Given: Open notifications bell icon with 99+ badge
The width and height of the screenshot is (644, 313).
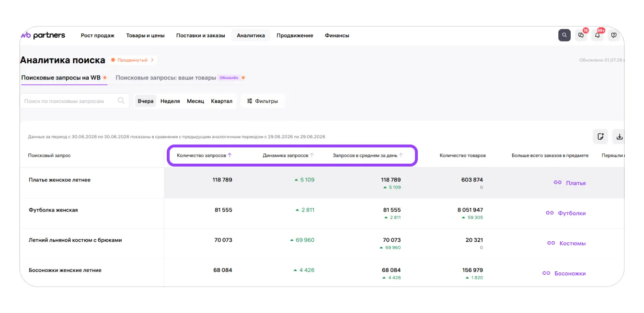Looking at the screenshot, I should coord(598,35).
